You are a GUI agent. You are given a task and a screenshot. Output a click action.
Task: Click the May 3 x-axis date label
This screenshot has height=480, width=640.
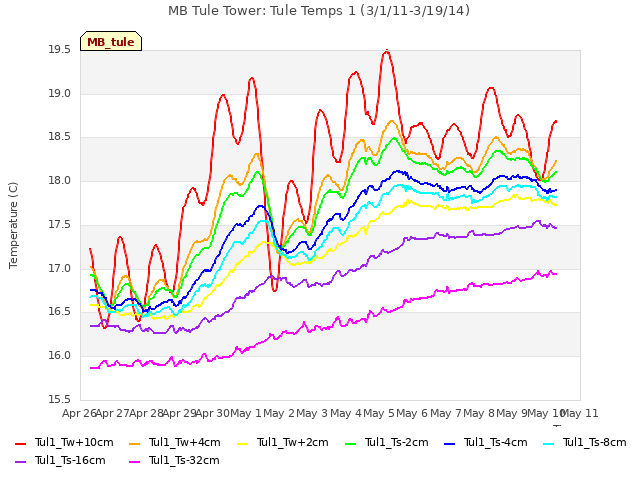click(312, 413)
